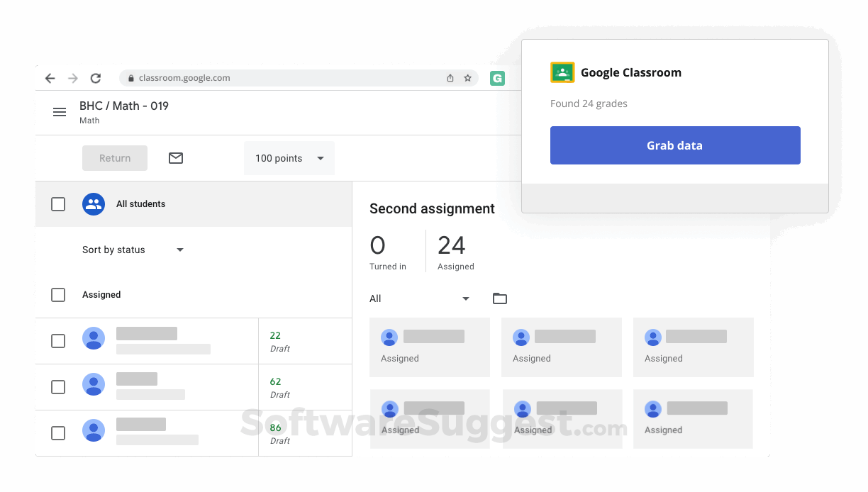This screenshot has height=492, width=868.
Task: Click the grade 86 Draft cell
Action: point(305,433)
